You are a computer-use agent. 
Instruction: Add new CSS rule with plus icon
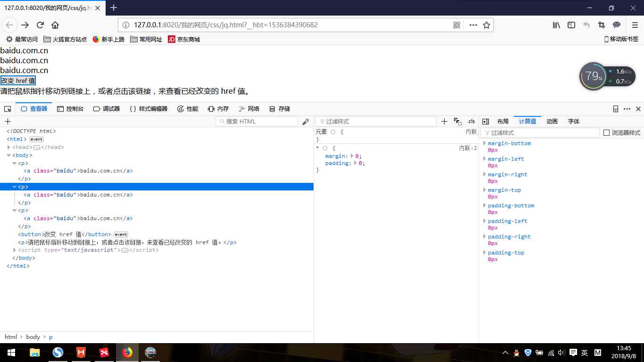tap(444, 122)
